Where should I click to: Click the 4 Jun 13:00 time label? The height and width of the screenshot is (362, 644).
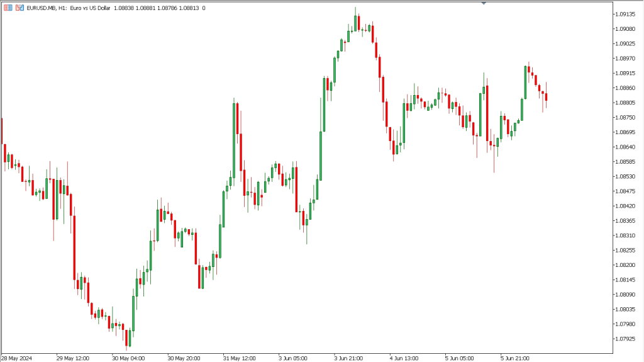point(404,358)
